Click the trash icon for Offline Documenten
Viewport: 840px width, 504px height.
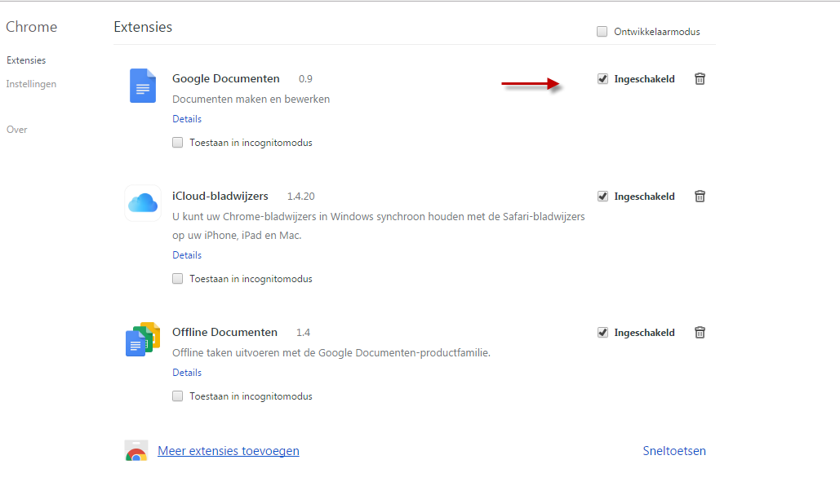[x=700, y=332]
